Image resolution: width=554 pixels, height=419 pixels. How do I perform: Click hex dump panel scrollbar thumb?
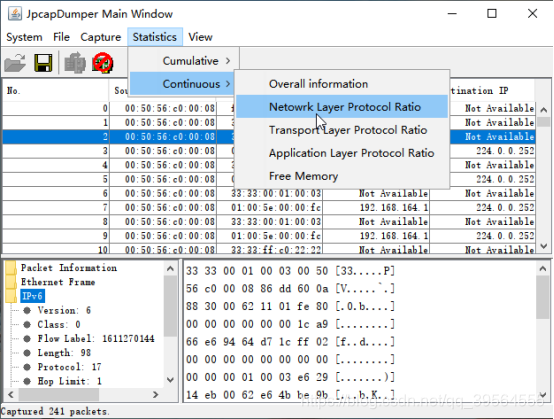tap(543, 297)
